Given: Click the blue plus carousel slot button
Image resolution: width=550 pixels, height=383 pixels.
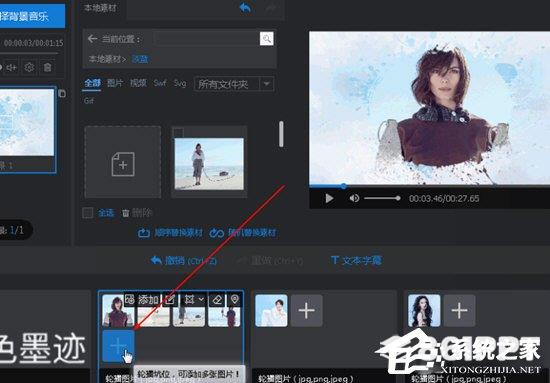Looking at the screenshot, I should point(118,347).
